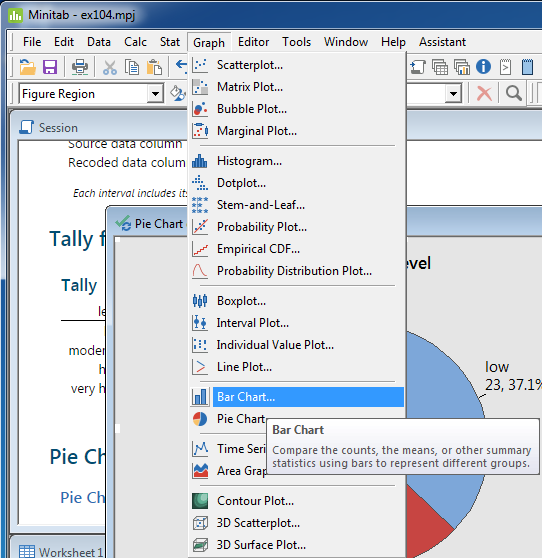Image resolution: width=542 pixels, height=558 pixels.
Task: Open the dropdown arrow left of red X
Action: 453,94
